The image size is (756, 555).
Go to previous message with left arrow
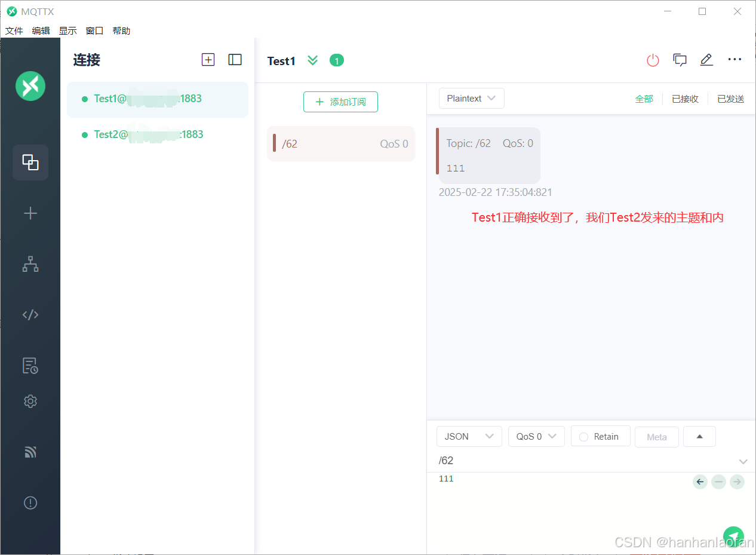coord(700,482)
